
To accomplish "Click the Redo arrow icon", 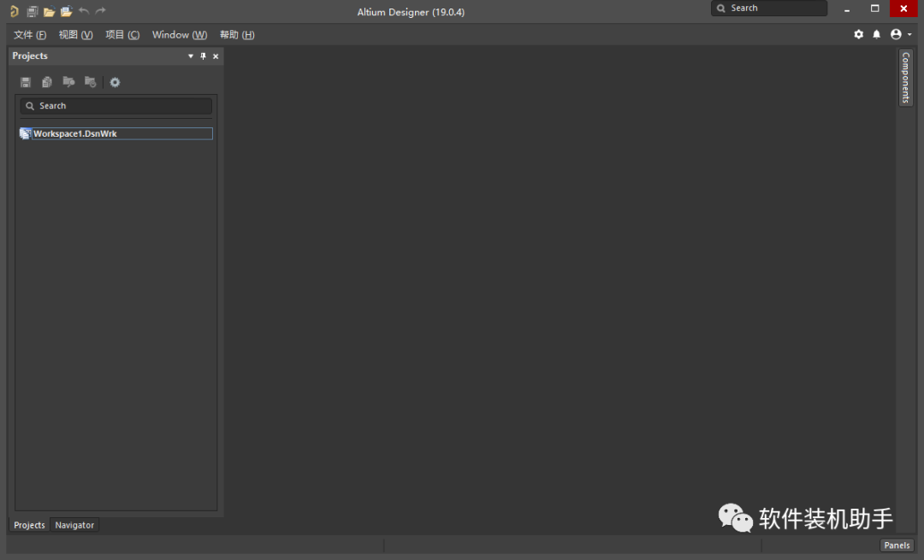I will 101,10.
